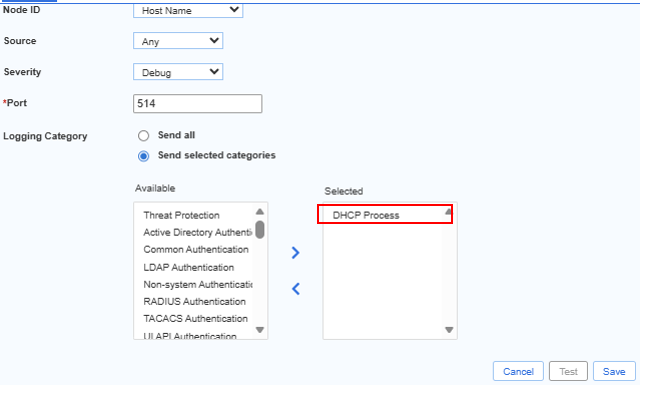Open the Node ID Host Name dropdown
The width and height of the screenshot is (656, 410).
[188, 10]
